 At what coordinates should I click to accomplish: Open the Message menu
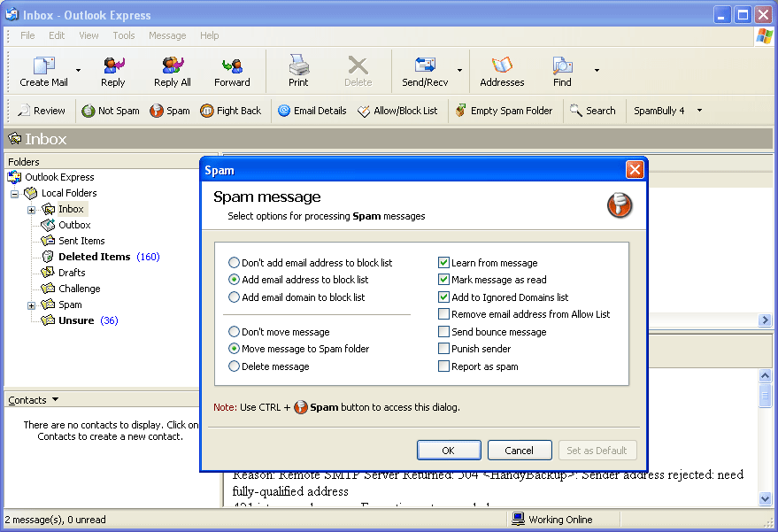[167, 35]
